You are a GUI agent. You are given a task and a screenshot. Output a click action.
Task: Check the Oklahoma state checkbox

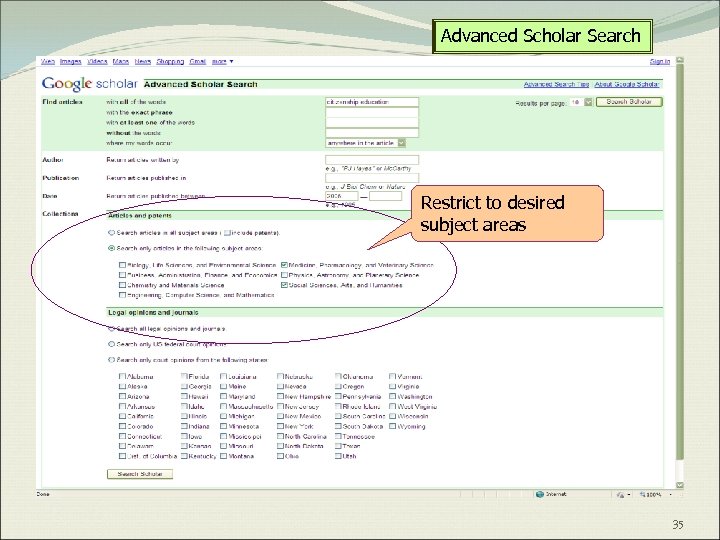point(338,377)
